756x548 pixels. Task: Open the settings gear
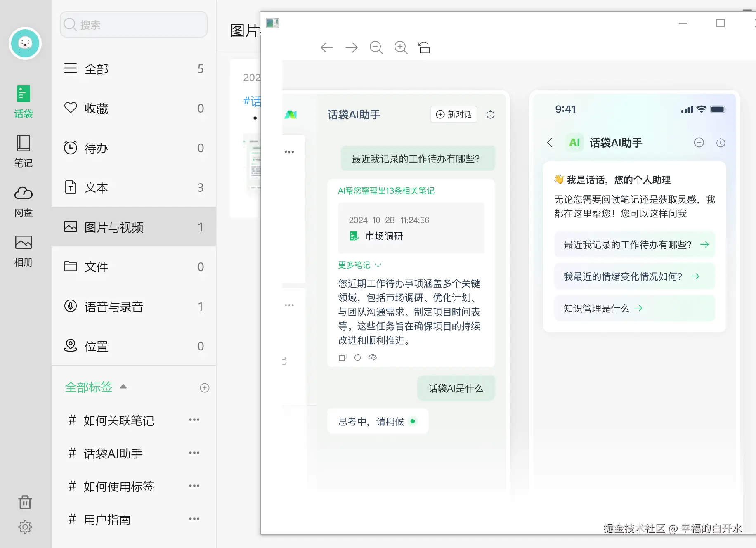click(x=25, y=527)
